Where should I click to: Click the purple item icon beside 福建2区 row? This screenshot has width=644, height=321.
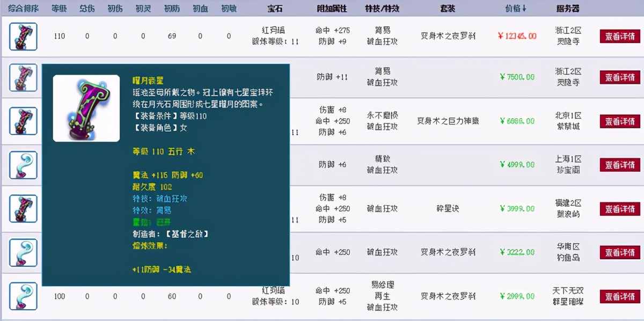22,208
